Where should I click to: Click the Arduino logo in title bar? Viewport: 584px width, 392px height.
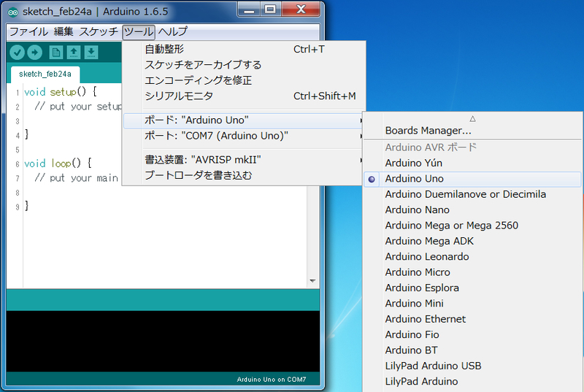(x=13, y=12)
